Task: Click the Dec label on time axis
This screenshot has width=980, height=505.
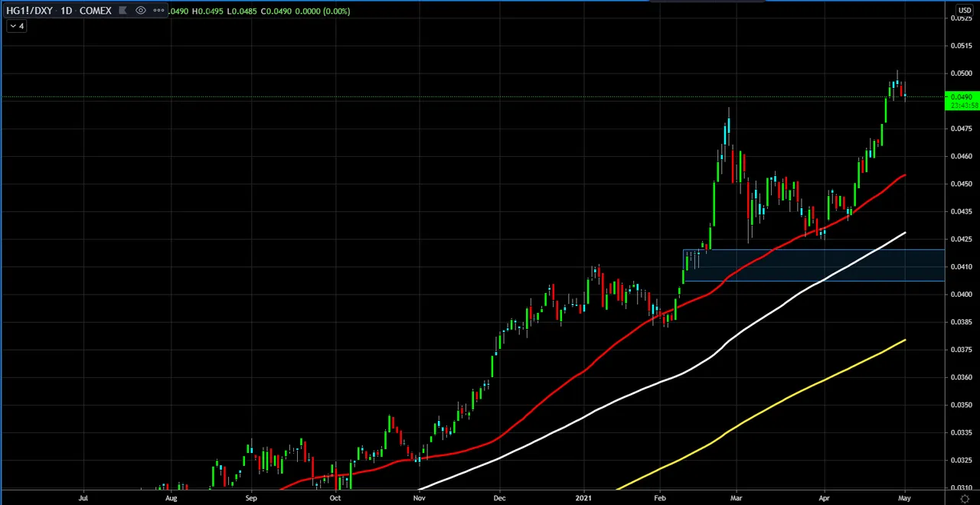Action: 499,498
